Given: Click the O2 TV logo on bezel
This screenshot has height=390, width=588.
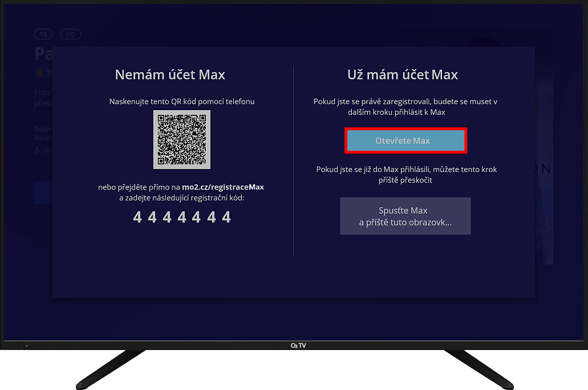Looking at the screenshot, I should click(x=298, y=345).
